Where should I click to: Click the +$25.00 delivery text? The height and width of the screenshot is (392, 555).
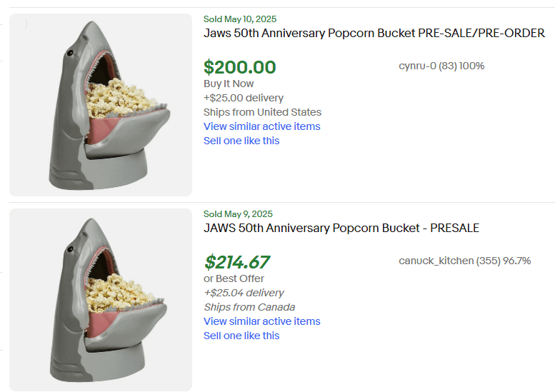[x=244, y=98]
